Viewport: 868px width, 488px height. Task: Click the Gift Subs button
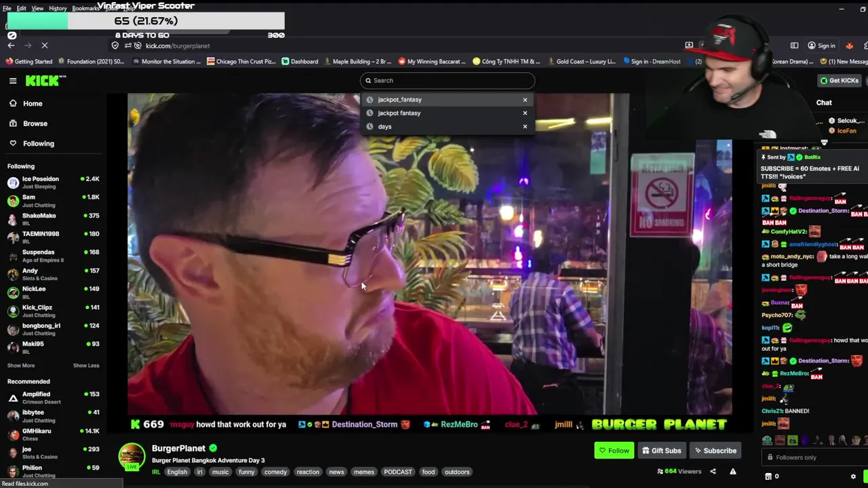point(661,451)
